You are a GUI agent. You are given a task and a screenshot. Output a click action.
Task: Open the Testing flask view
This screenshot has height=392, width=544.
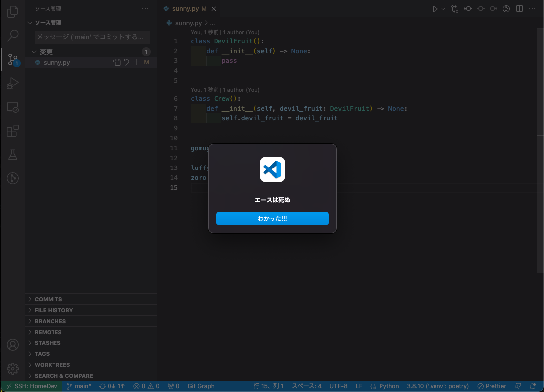click(x=13, y=155)
